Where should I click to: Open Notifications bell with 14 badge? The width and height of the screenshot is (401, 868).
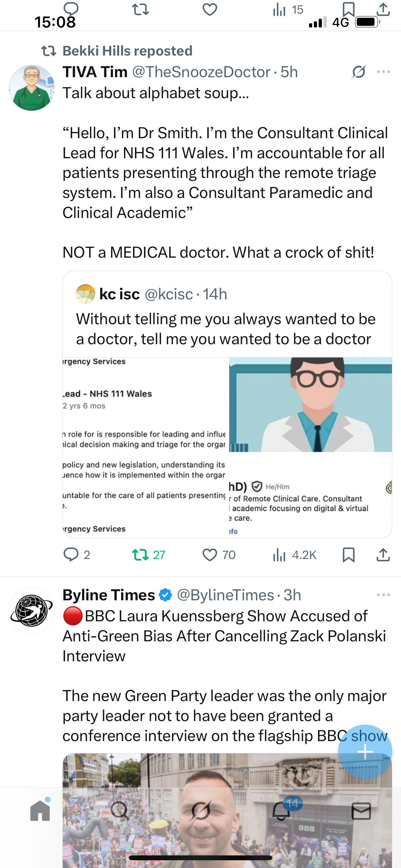coord(281,811)
